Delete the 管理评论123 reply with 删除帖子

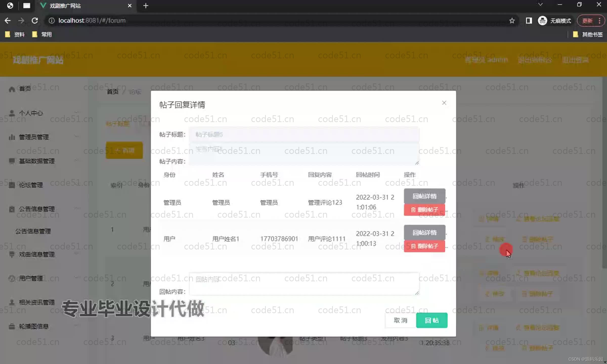(x=424, y=210)
